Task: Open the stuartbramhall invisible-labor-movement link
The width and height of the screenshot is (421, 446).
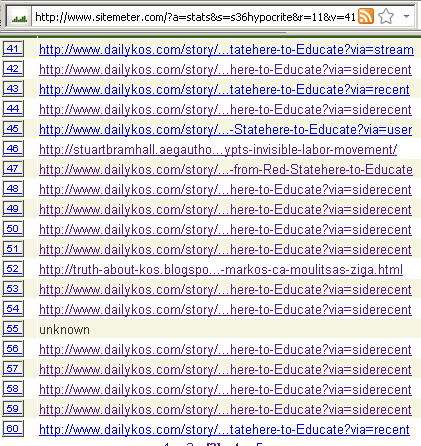Action: (218, 150)
